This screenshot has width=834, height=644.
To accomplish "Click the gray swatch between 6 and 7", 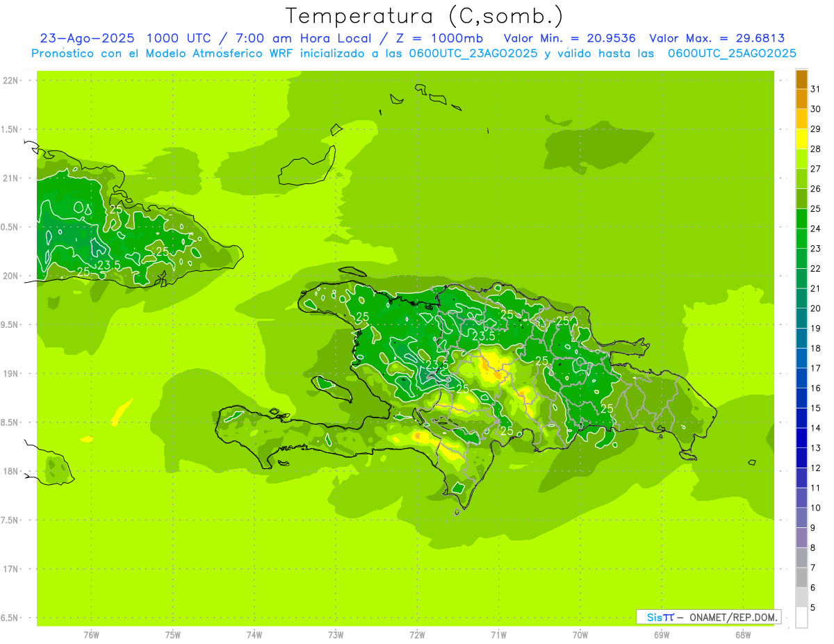I will pyautogui.click(x=801, y=578).
